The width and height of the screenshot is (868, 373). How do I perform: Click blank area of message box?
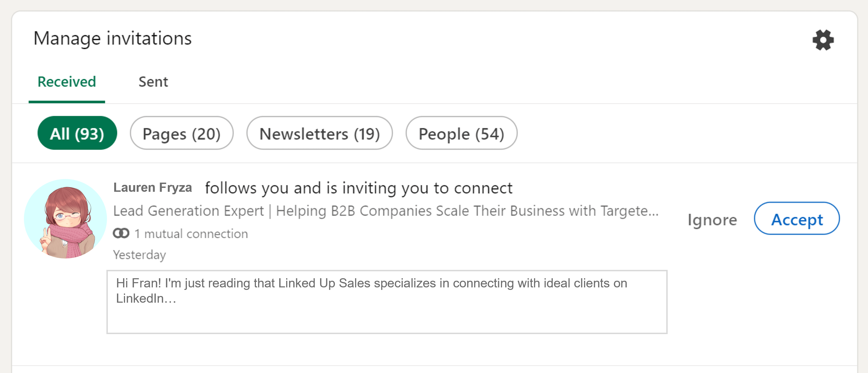pos(387,320)
